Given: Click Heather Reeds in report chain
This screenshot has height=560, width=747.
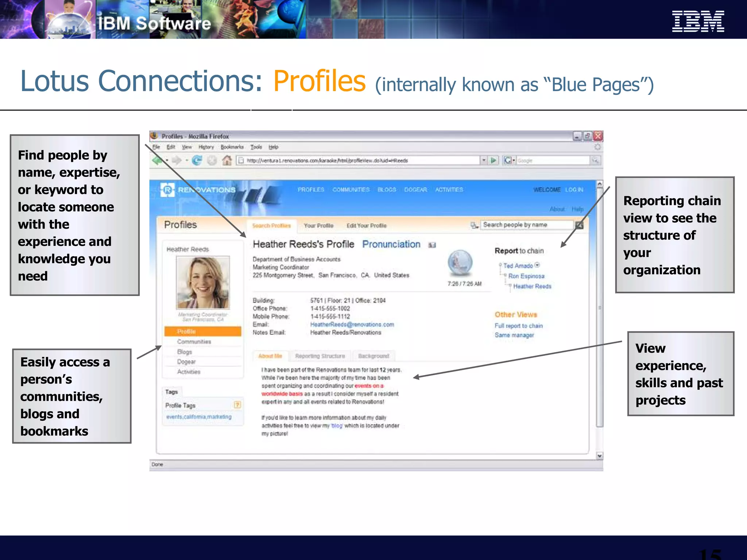Looking at the screenshot, I should 532,286.
